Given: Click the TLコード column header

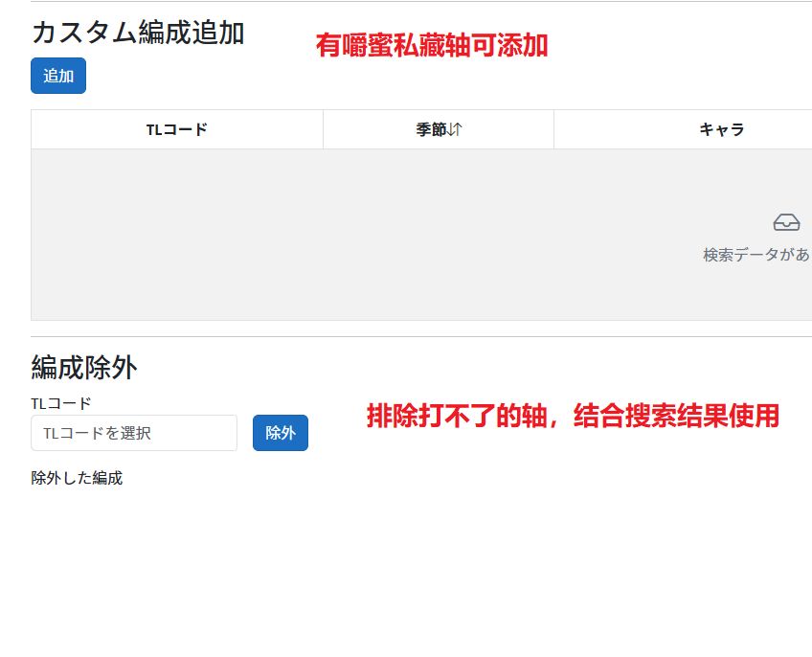Looking at the screenshot, I should pyautogui.click(x=177, y=129).
